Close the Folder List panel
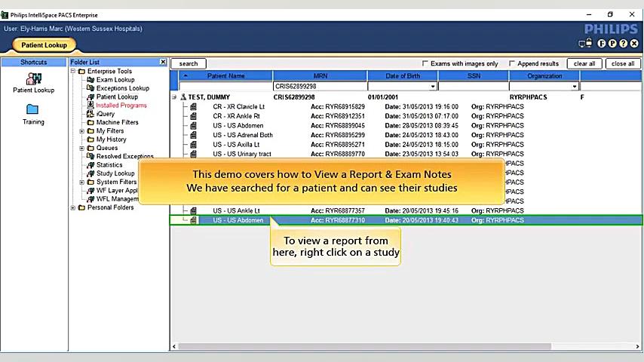The height and width of the screenshot is (362, 644). pos(163,62)
